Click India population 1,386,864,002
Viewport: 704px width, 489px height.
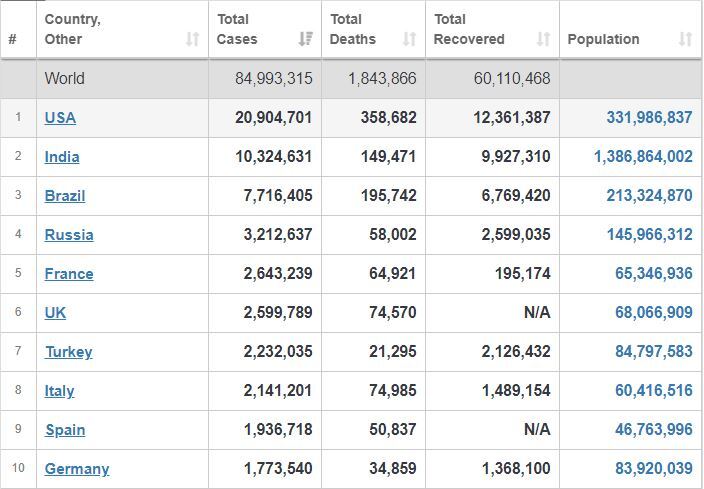pyautogui.click(x=643, y=157)
